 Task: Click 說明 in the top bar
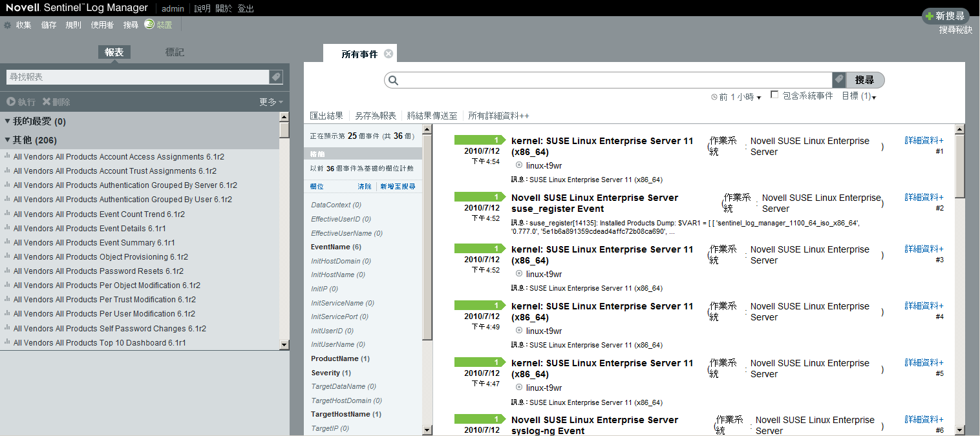pos(202,8)
